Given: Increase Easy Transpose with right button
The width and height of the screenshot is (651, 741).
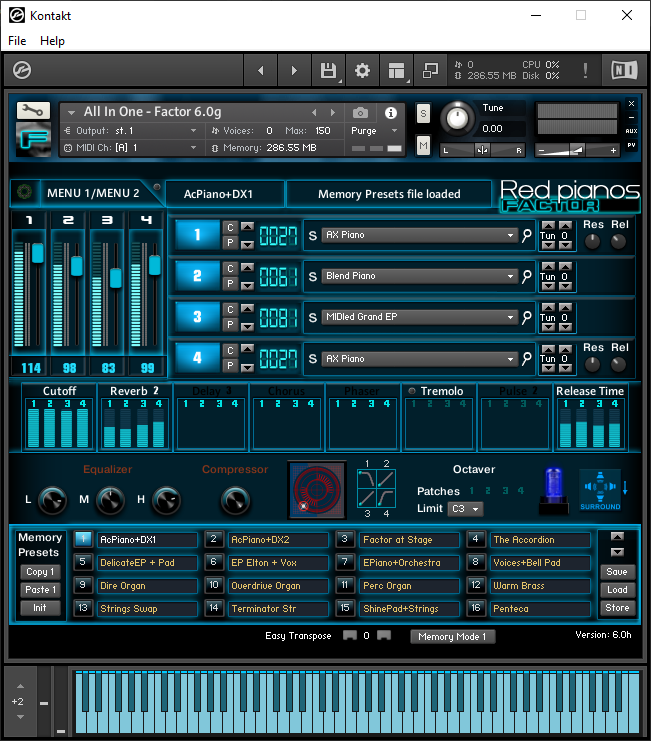Looking at the screenshot, I should point(384,635).
